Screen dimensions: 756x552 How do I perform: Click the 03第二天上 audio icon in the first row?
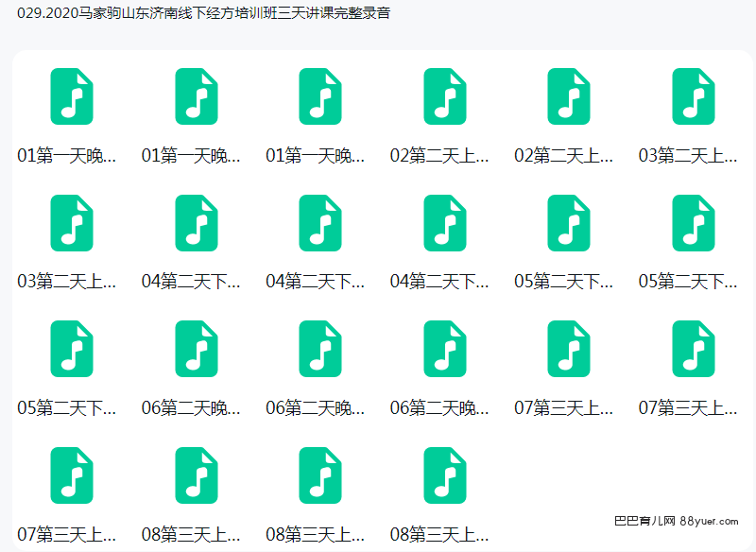click(694, 96)
